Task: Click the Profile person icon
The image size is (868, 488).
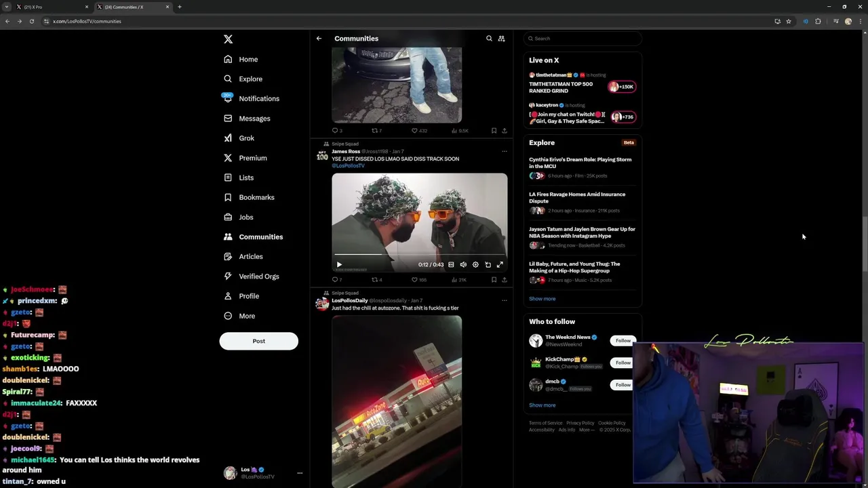Action: coord(228,296)
